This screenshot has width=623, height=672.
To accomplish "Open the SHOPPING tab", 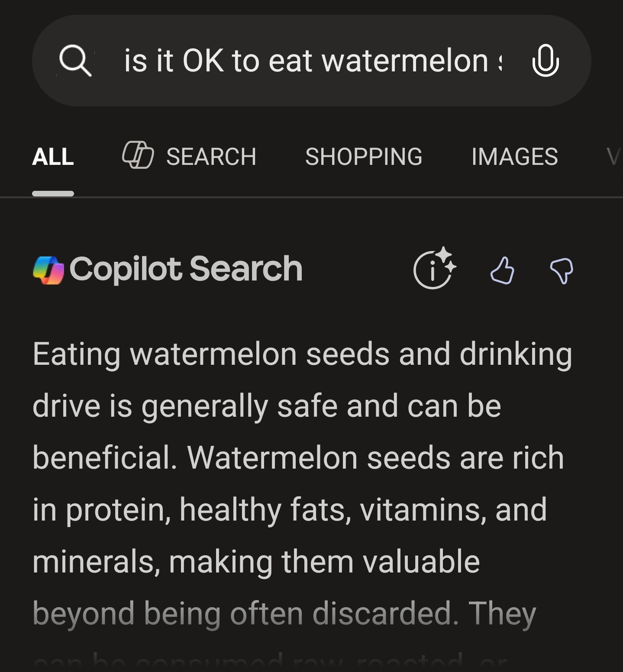I will pyautogui.click(x=364, y=157).
